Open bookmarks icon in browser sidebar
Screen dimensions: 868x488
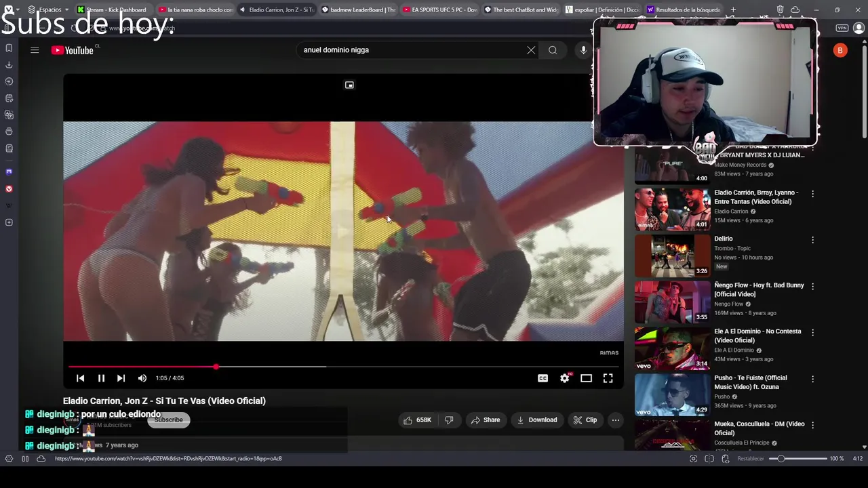9,48
